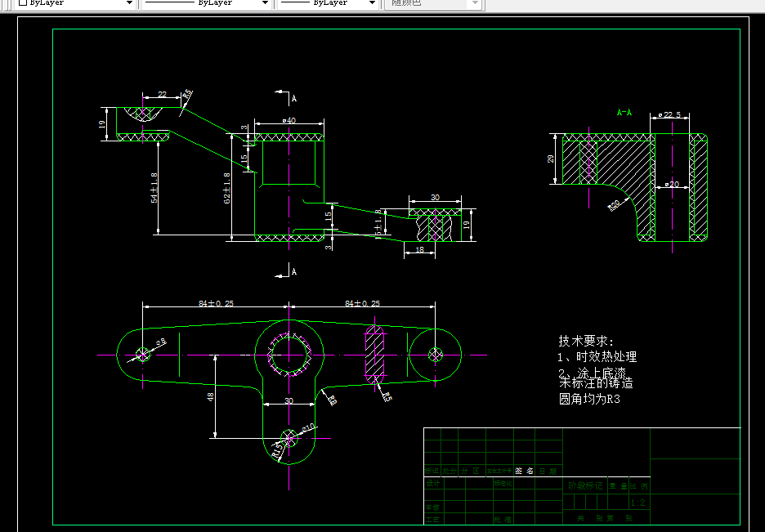
Task: Select the 圆角均为R3 note line
Action: click(589, 399)
